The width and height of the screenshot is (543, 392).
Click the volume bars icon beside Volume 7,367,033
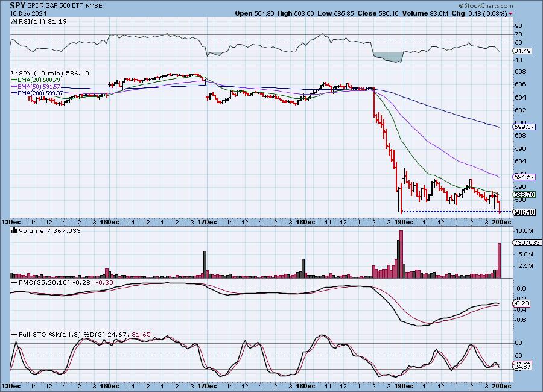pyautogui.click(x=14, y=230)
